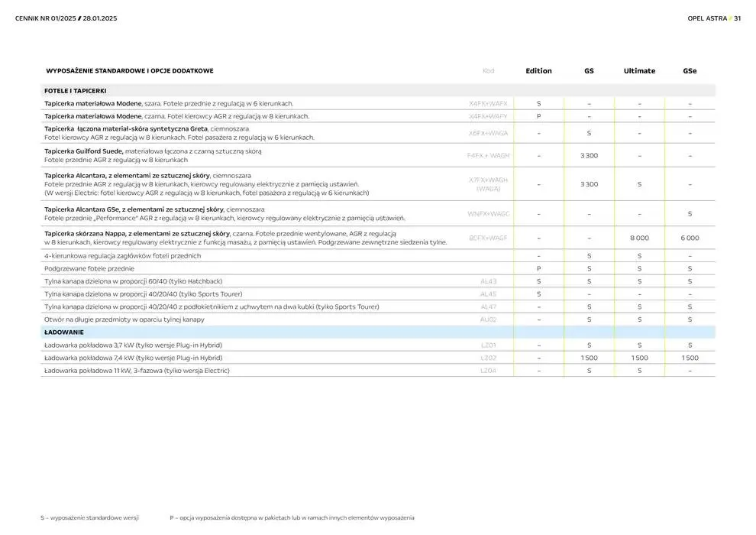
Task: Click option code X4FX+WAFX
Action: 489,103
